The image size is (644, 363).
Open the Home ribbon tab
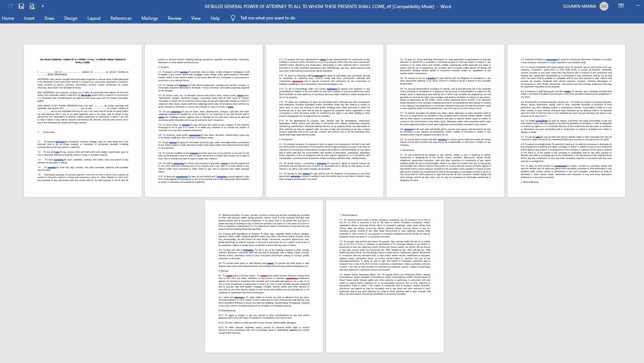[x=8, y=18]
